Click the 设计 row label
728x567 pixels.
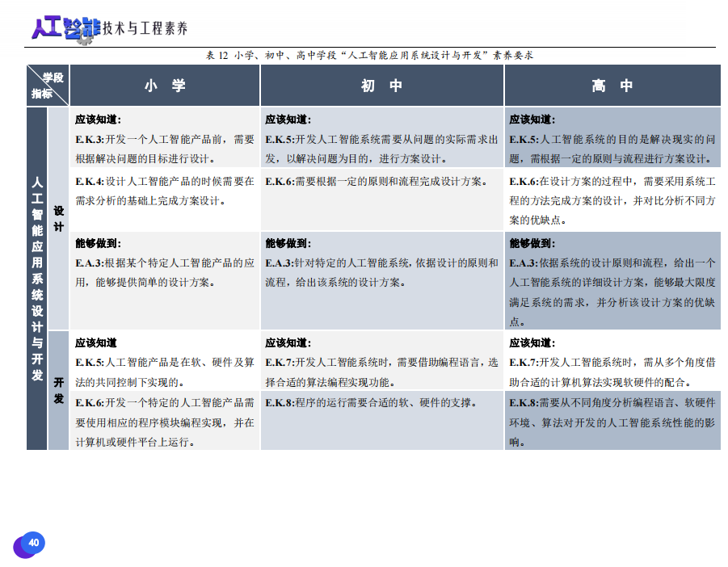pos(59,218)
